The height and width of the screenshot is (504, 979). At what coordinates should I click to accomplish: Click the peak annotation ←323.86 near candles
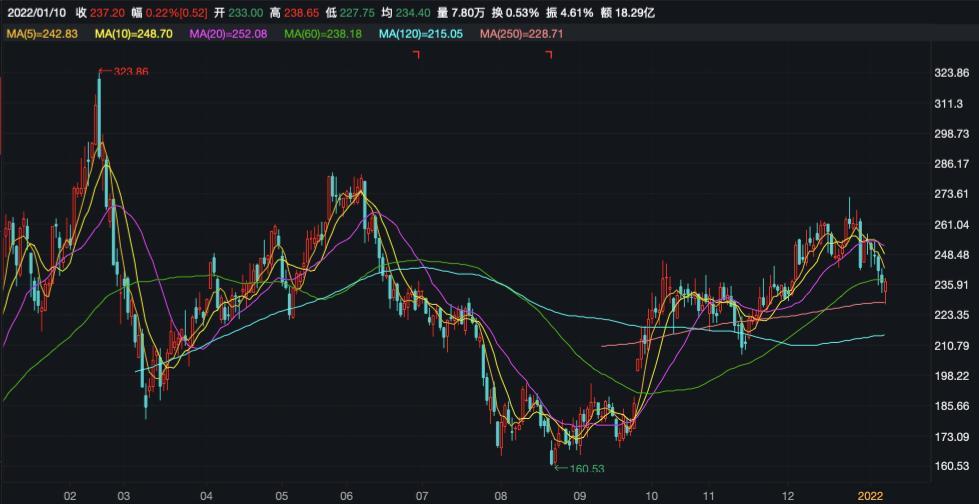click(124, 72)
